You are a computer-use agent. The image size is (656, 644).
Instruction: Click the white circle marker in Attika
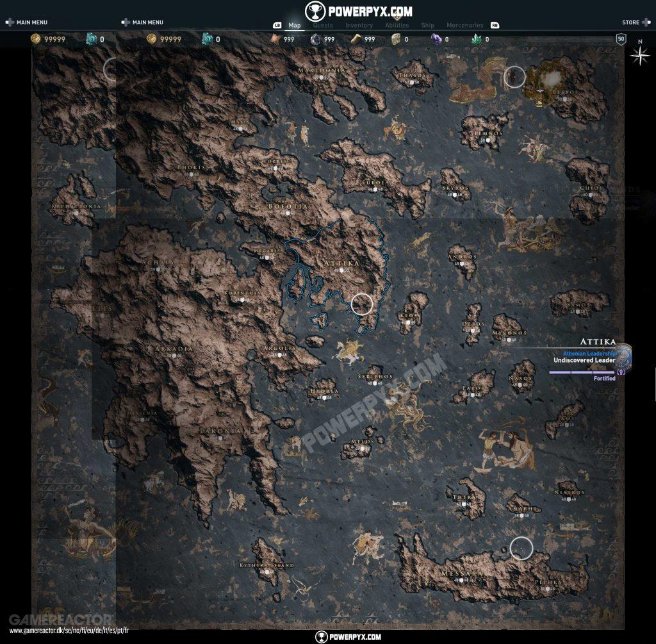point(361,304)
